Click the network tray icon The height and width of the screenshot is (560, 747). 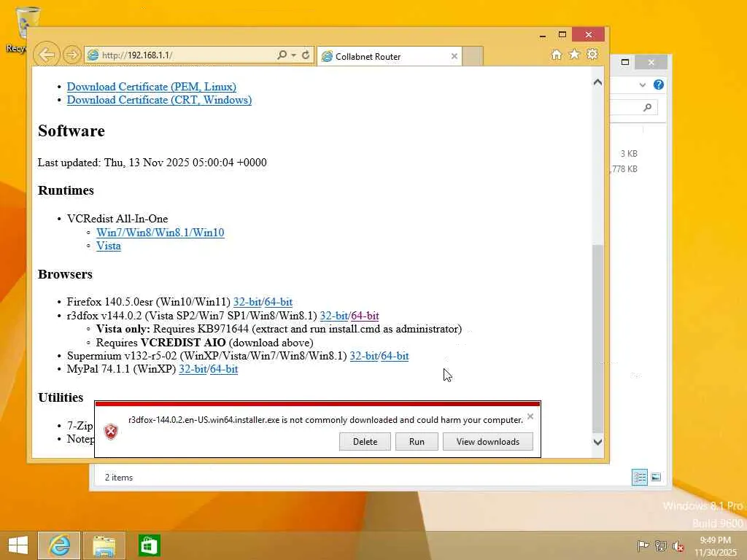[x=661, y=545]
